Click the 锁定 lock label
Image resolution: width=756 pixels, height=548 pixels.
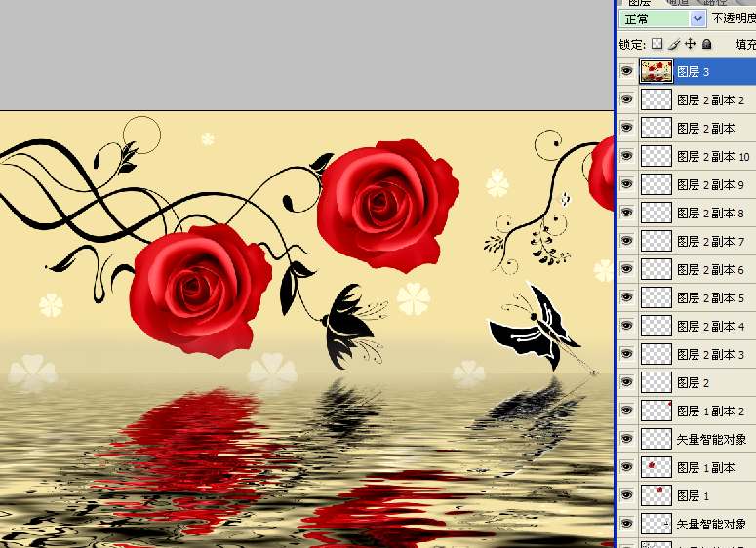tap(632, 45)
